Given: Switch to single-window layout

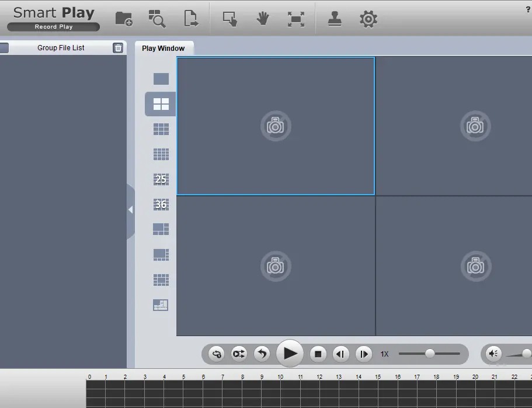Looking at the screenshot, I should coord(161,79).
